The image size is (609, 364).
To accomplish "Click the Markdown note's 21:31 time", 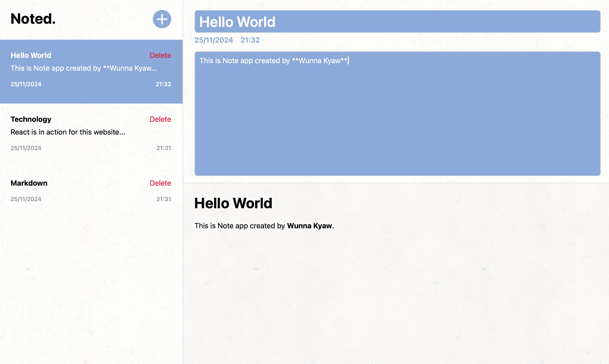I will point(163,199).
